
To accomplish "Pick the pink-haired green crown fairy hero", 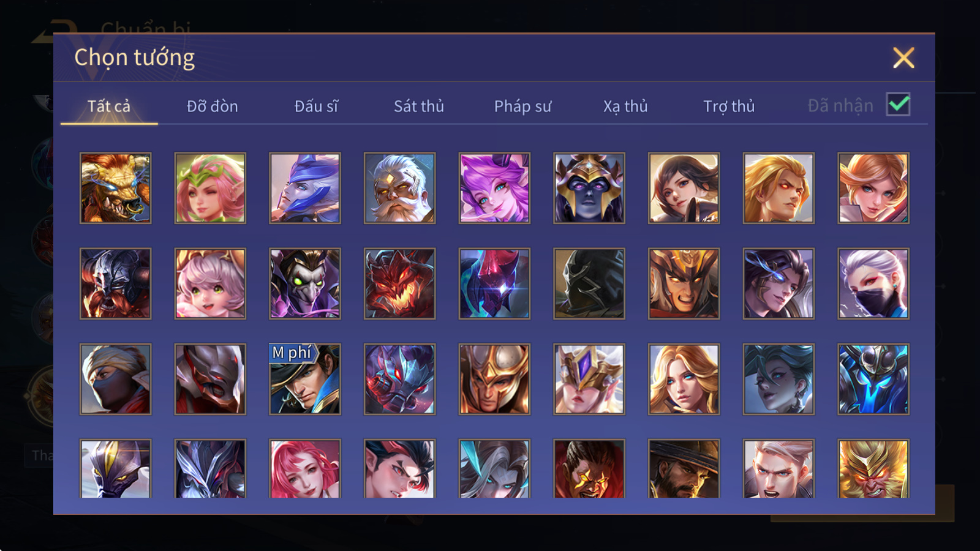I will click(210, 188).
